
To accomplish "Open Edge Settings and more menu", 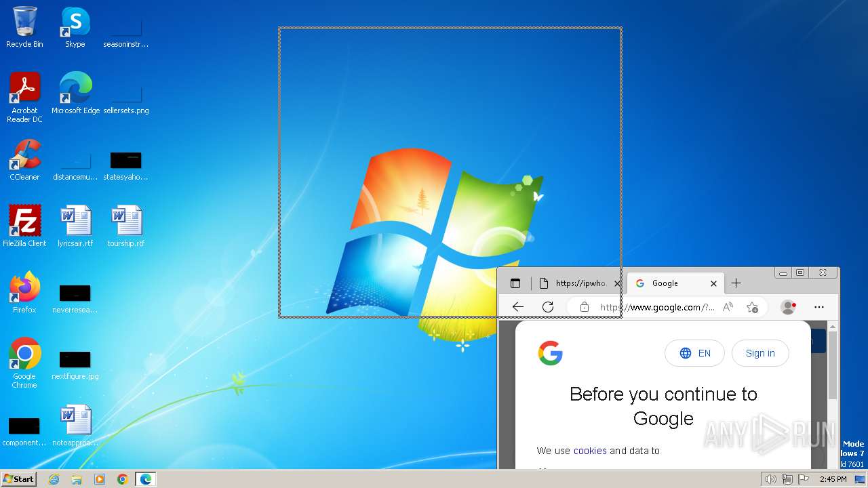I will [819, 307].
